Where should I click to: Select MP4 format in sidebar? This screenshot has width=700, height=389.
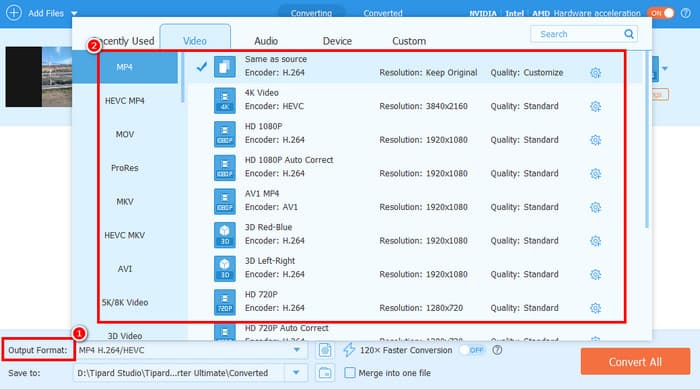pos(125,67)
